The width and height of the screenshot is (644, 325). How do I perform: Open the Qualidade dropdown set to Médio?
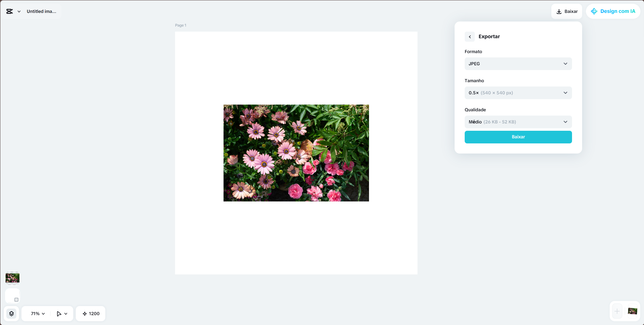point(518,122)
